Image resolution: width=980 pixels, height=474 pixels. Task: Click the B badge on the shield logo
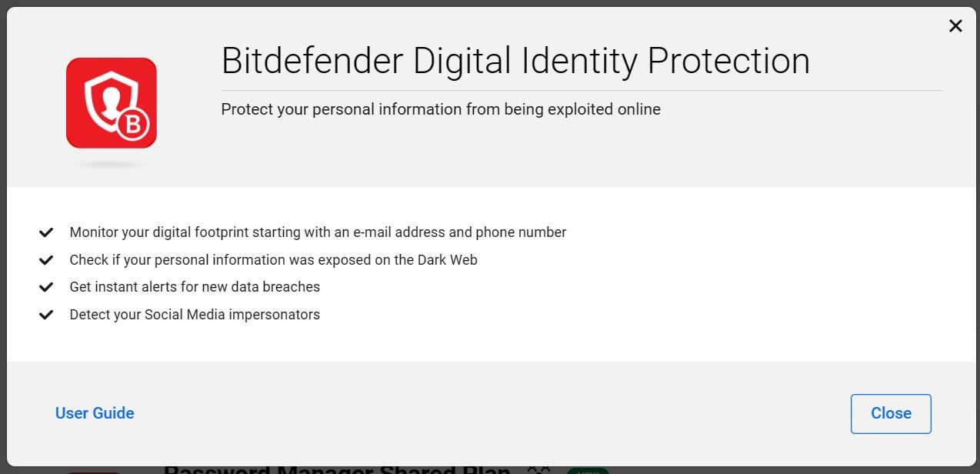(x=134, y=126)
